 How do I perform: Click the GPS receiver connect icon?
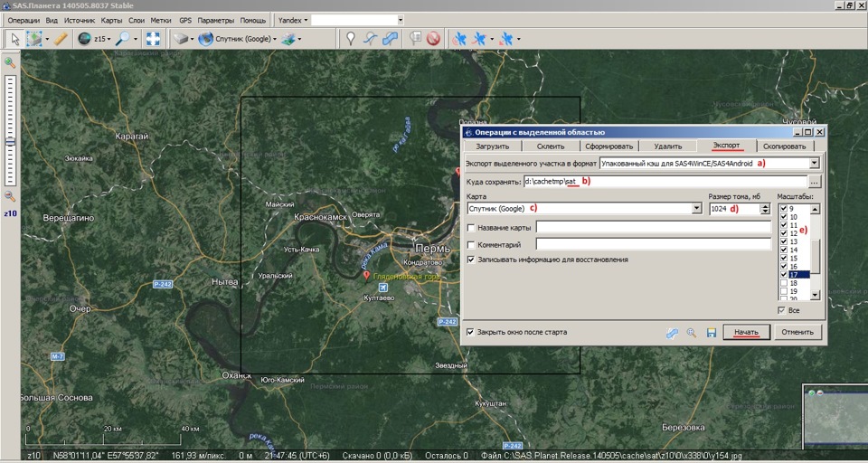tap(459, 39)
